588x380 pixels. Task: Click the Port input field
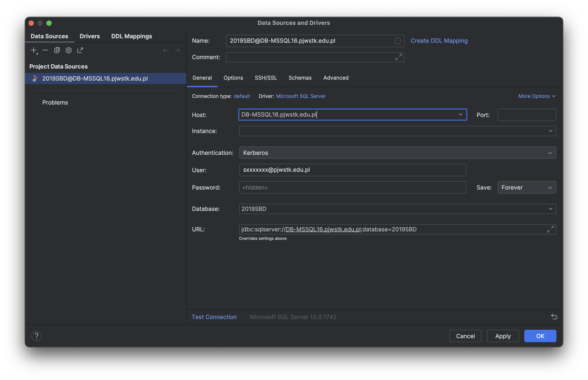[527, 115]
